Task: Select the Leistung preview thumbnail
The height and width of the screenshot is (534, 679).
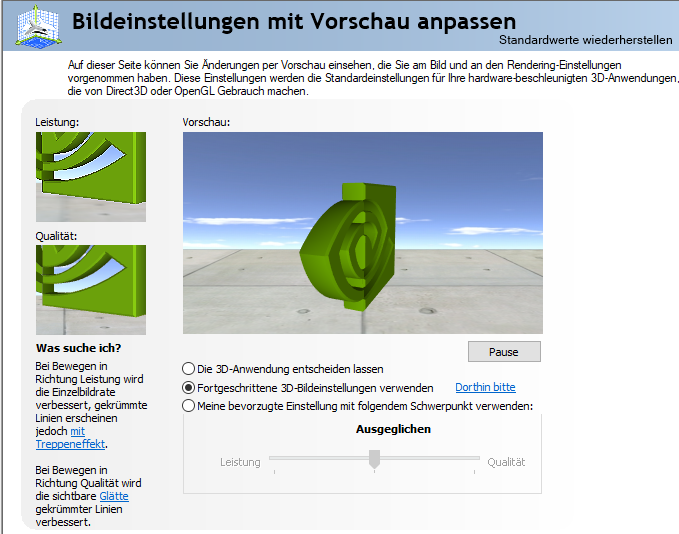Action: [x=91, y=177]
